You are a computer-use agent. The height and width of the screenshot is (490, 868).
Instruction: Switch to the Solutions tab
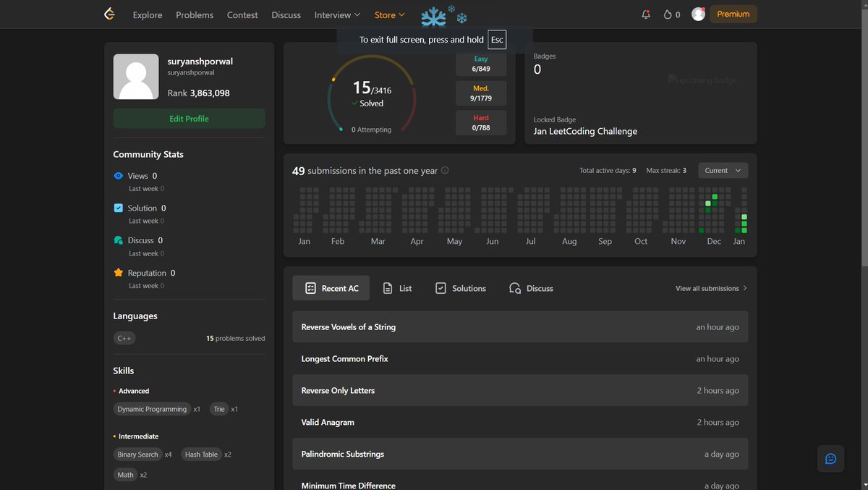[x=461, y=288]
